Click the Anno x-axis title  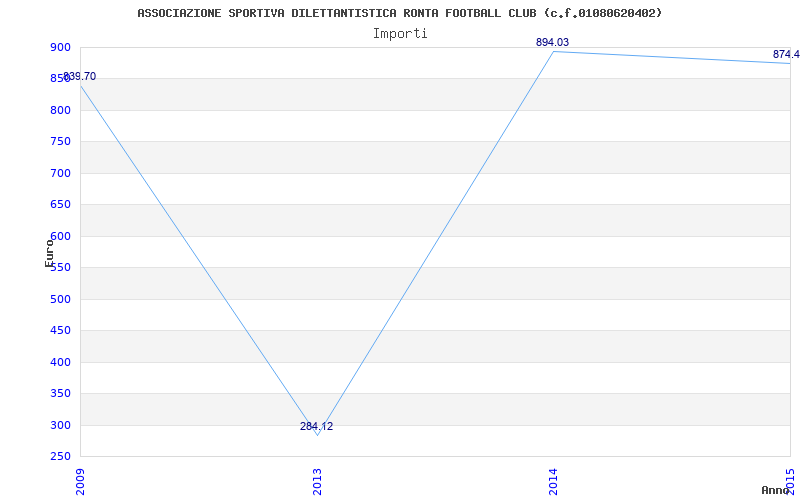point(775,490)
